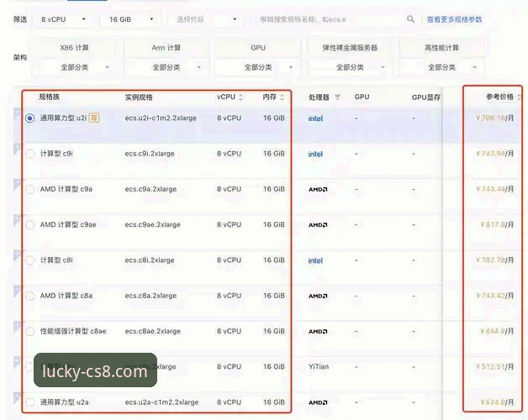Click the ¥844.8/月 price
The width and height of the screenshot is (528, 420).
pyautogui.click(x=497, y=331)
